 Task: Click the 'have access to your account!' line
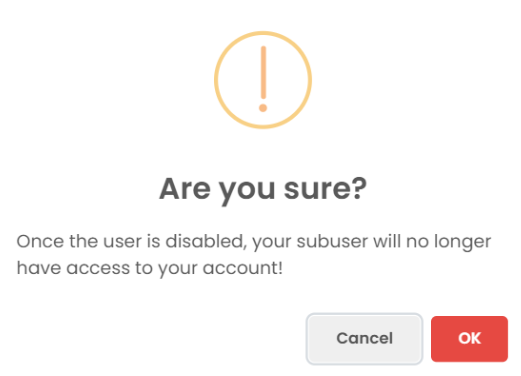coord(150,268)
